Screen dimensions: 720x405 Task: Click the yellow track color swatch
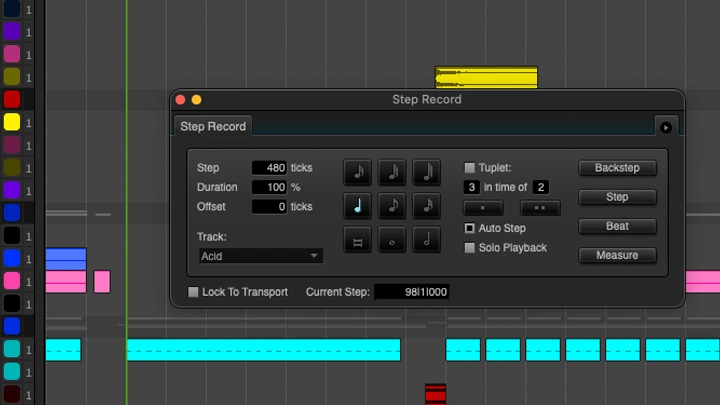(12, 123)
